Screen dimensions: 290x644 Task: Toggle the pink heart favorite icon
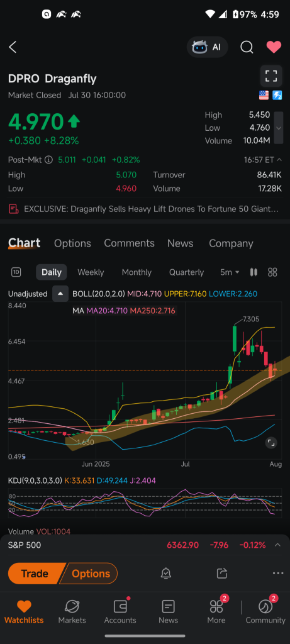coord(274,47)
